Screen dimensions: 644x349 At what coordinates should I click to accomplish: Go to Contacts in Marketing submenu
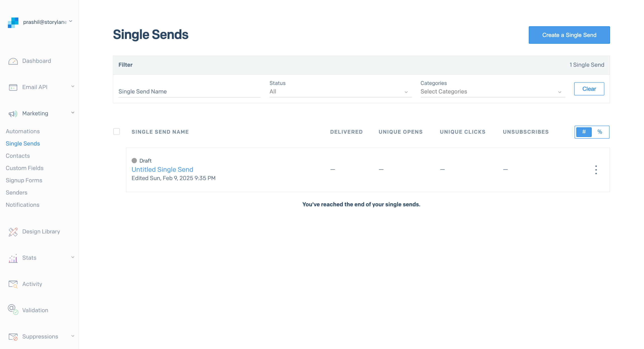18,156
